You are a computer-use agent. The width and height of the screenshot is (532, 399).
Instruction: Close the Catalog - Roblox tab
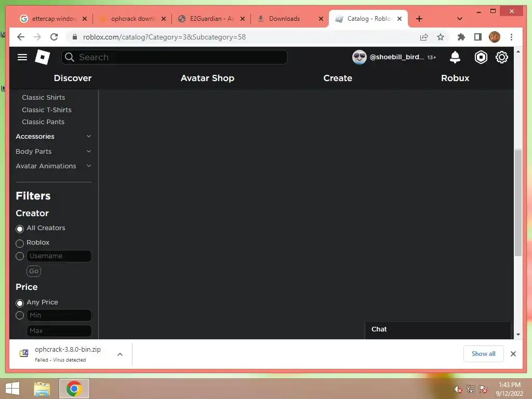400,19
